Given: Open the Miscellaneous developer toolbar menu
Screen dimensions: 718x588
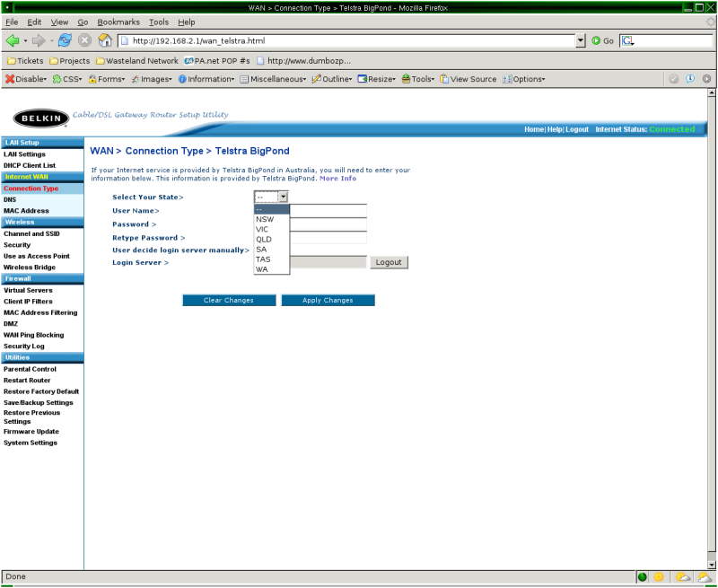Looking at the screenshot, I should point(273,79).
